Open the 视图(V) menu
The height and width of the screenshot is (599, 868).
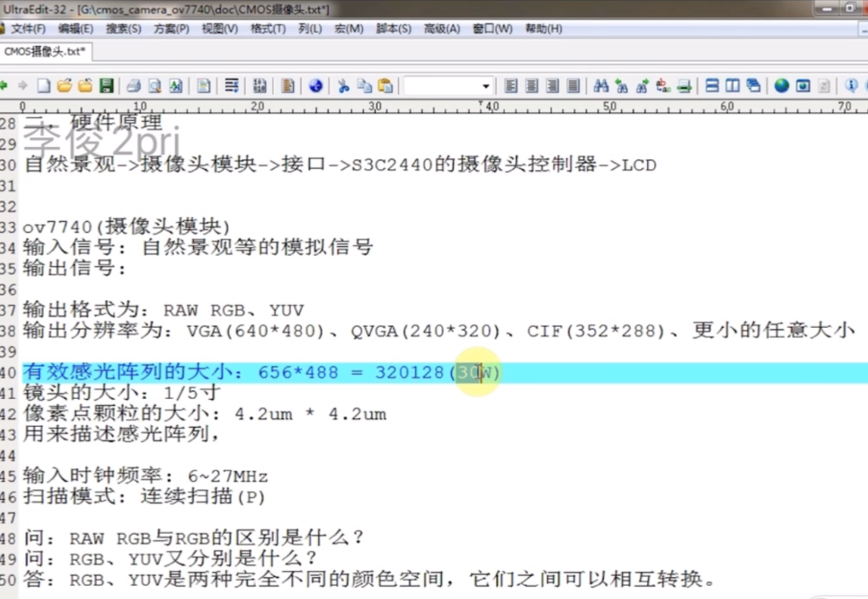[x=220, y=29]
